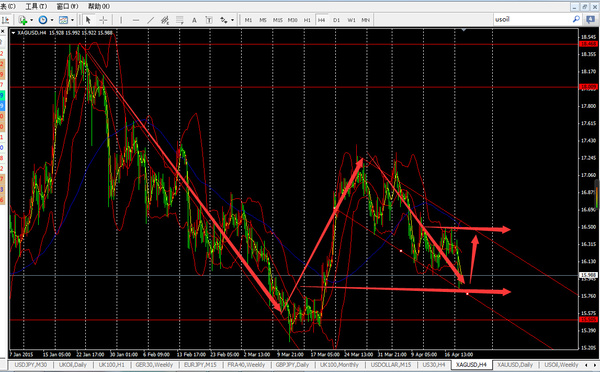Open the USDJPY,M30 chart tab

31,365
